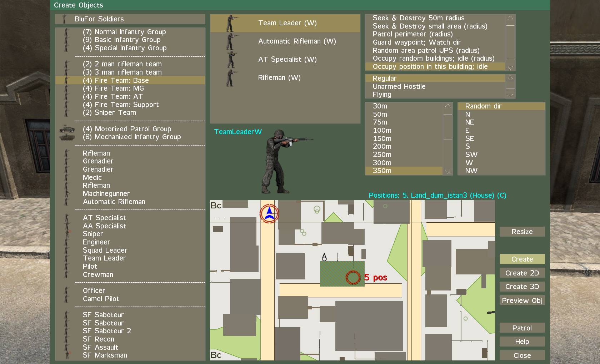Select SF Recon in soldier list

[x=130, y=339]
